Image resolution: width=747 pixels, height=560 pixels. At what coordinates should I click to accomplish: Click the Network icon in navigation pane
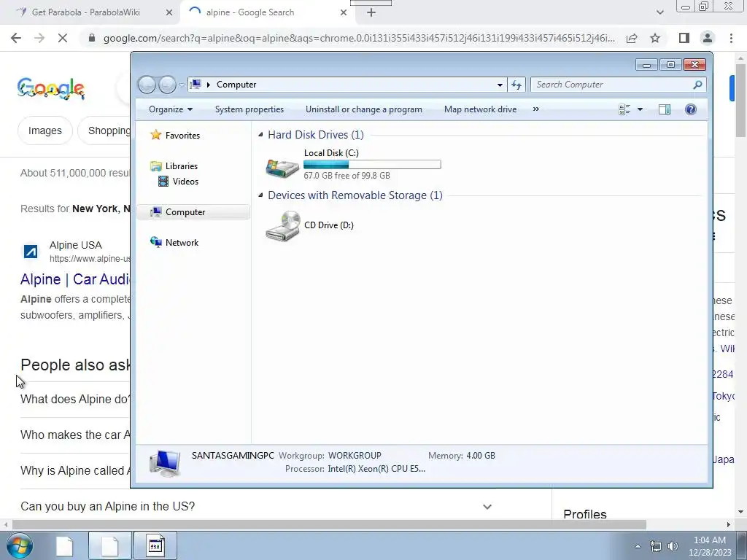click(x=156, y=242)
